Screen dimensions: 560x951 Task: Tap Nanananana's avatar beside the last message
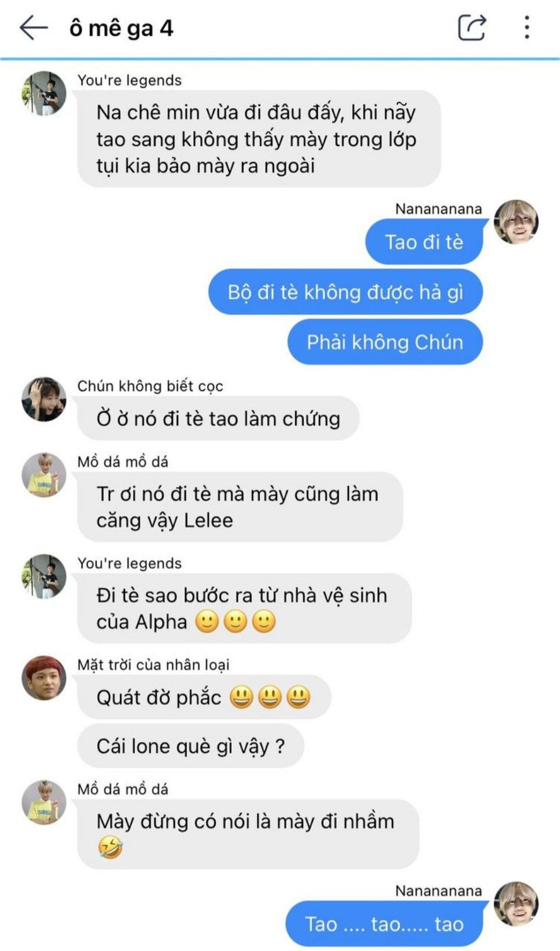click(516, 904)
